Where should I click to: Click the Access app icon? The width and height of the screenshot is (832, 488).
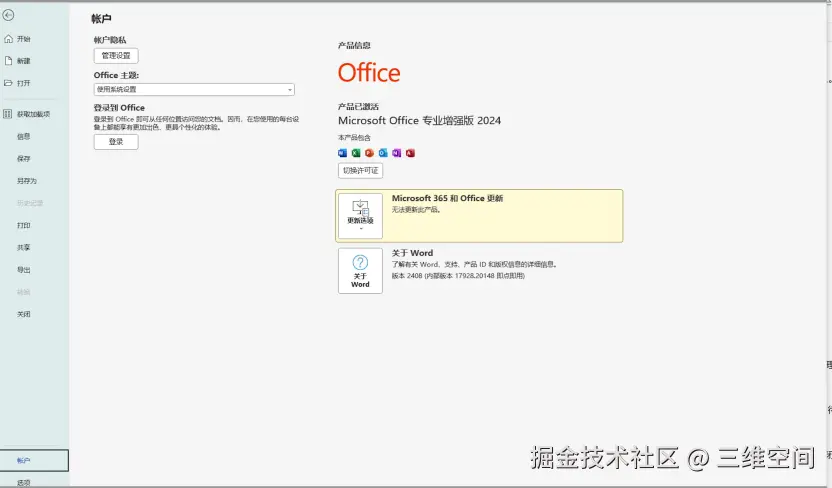[410, 153]
